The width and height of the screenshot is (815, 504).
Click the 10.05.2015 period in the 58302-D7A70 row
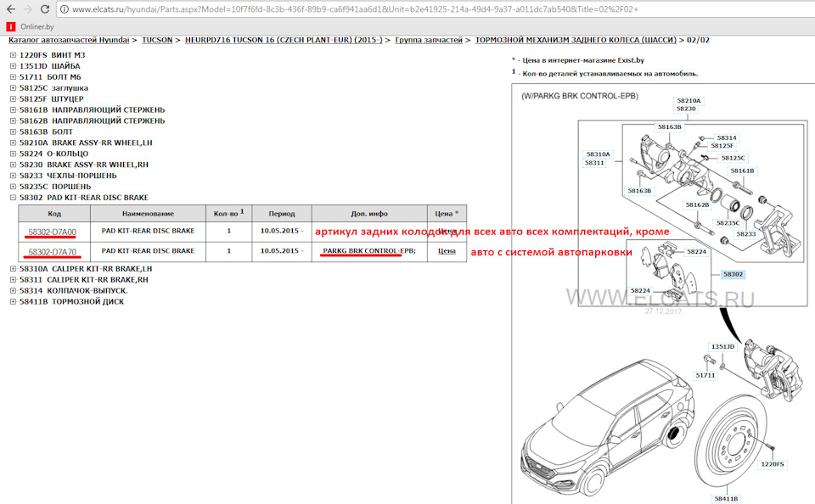(282, 251)
